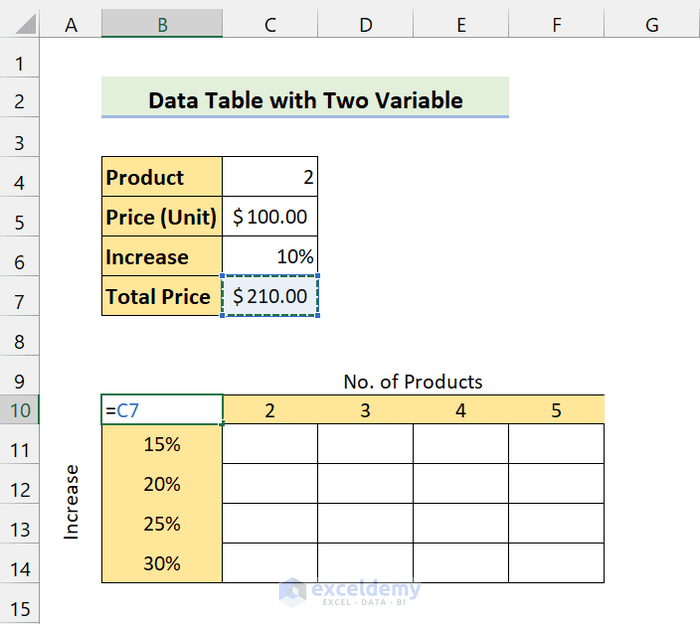700x624 pixels.
Task: Click the $100.00 Price (Unit) cell
Action: (x=270, y=217)
